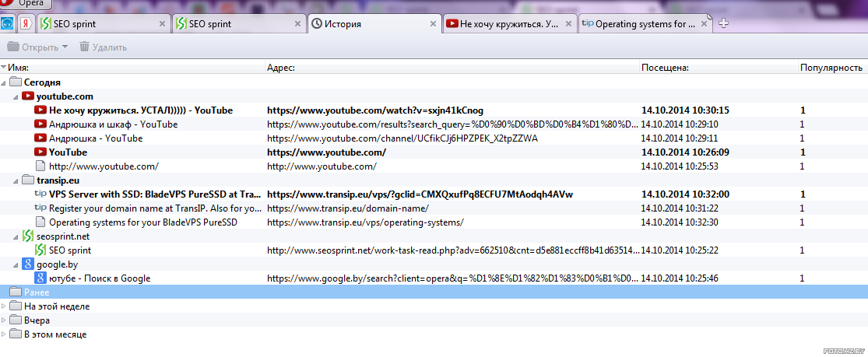Screen dimensions: 868x357
Task: Click the google.by group icon
Action: pyautogui.click(x=28, y=264)
